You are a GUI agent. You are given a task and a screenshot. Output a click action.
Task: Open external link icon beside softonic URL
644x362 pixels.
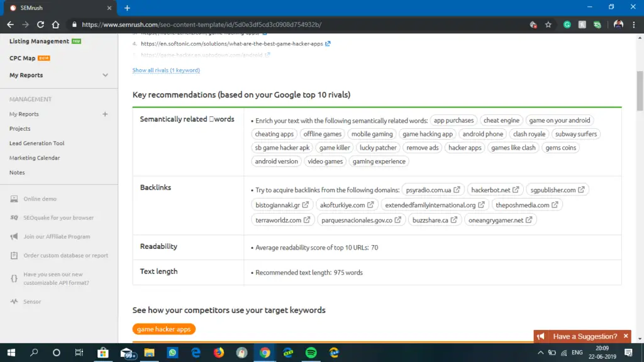[328, 43]
